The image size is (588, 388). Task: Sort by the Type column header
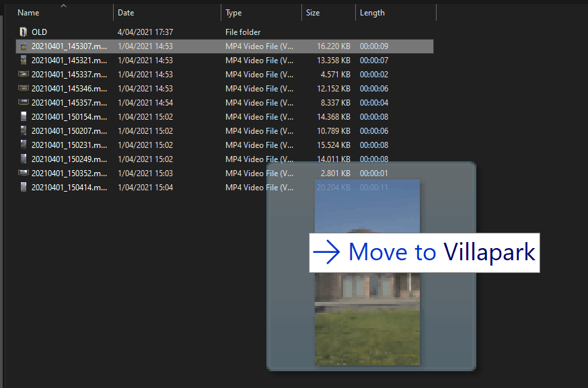point(233,13)
